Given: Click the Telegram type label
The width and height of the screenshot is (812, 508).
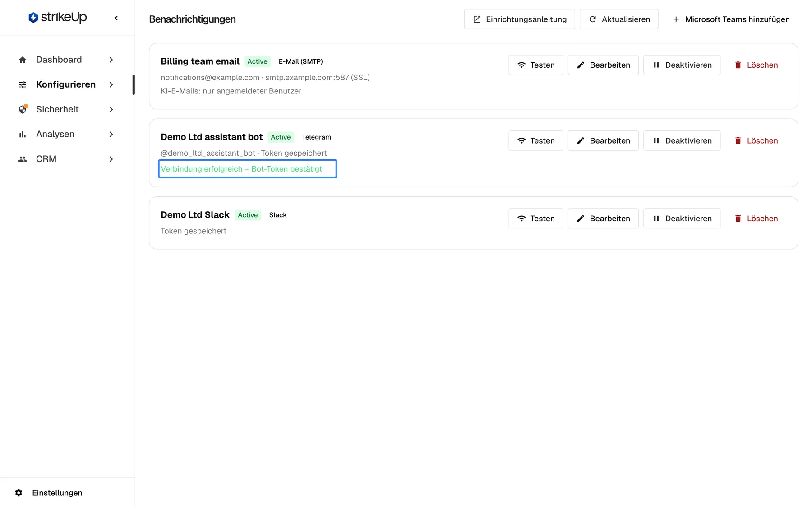Looking at the screenshot, I should [x=316, y=137].
